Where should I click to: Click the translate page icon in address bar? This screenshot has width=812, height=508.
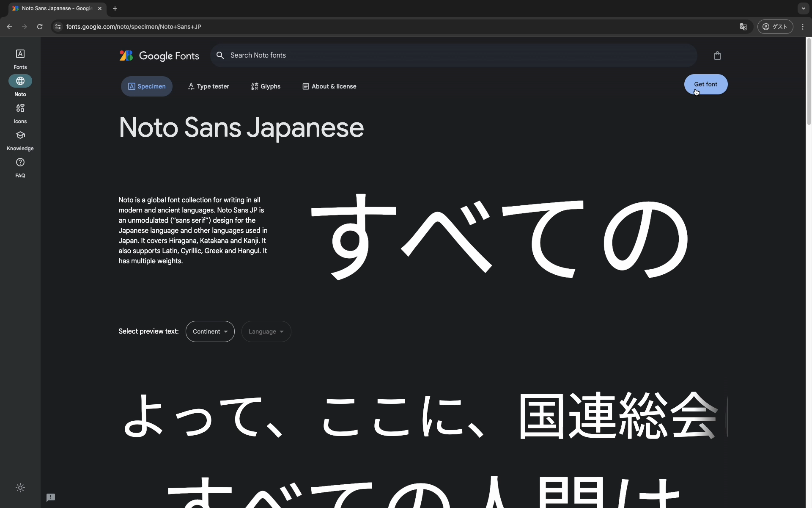[x=743, y=27]
